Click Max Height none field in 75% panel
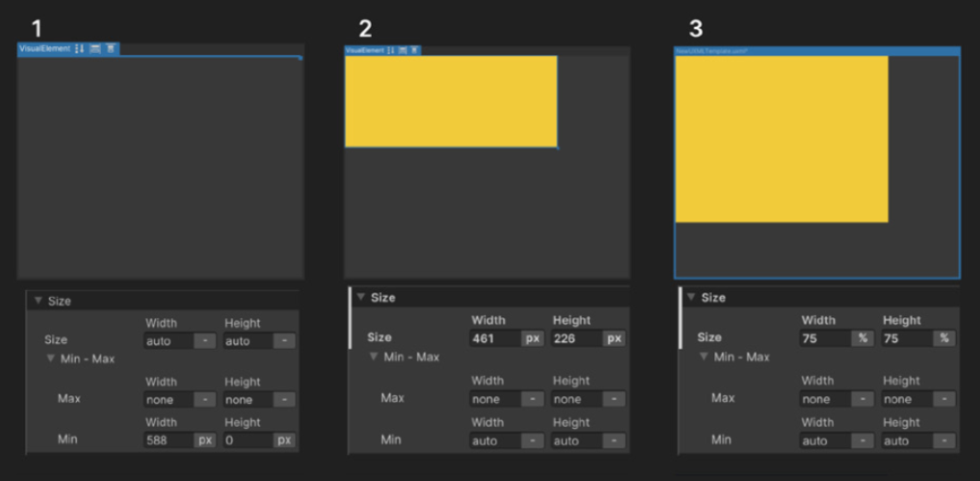 coord(907,399)
